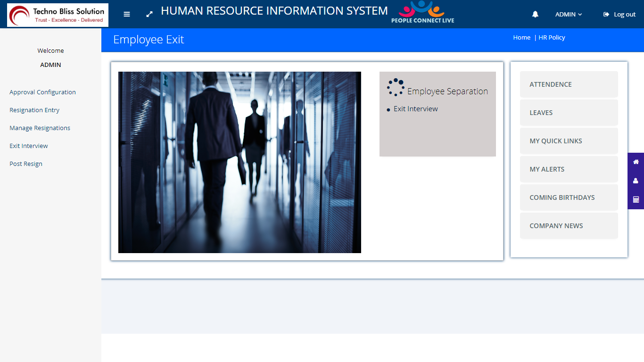The height and width of the screenshot is (362, 644).
Task: Click the Welcome text in sidebar
Action: 50,51
